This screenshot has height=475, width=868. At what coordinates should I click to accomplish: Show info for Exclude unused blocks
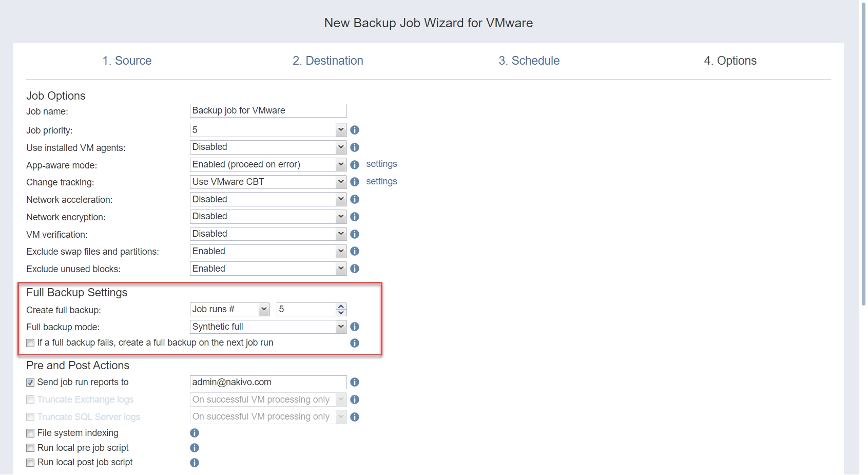point(355,269)
